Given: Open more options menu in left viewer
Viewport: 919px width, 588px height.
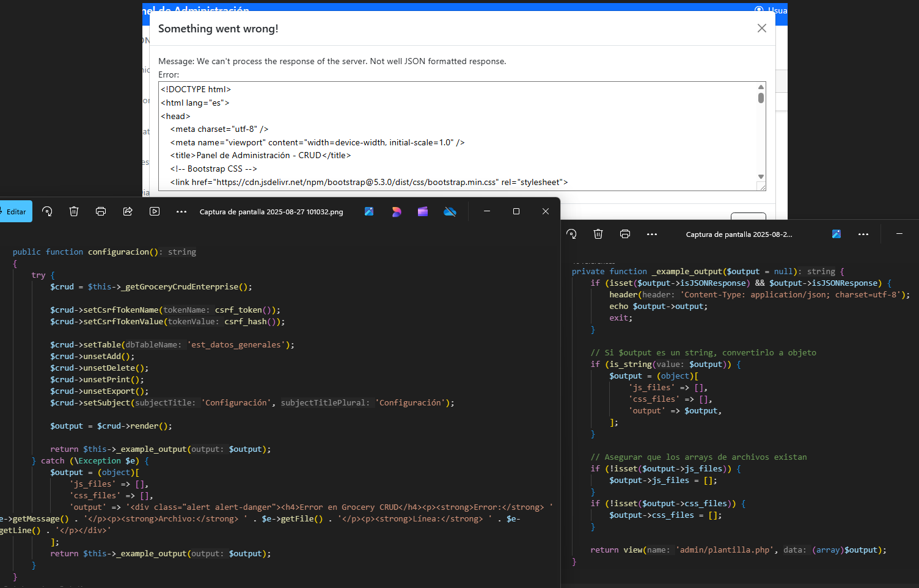Looking at the screenshot, I should pyautogui.click(x=181, y=211).
